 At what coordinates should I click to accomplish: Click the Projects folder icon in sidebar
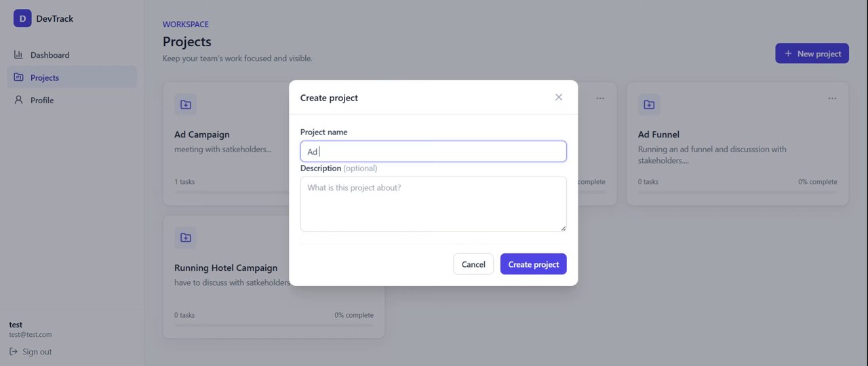click(18, 77)
